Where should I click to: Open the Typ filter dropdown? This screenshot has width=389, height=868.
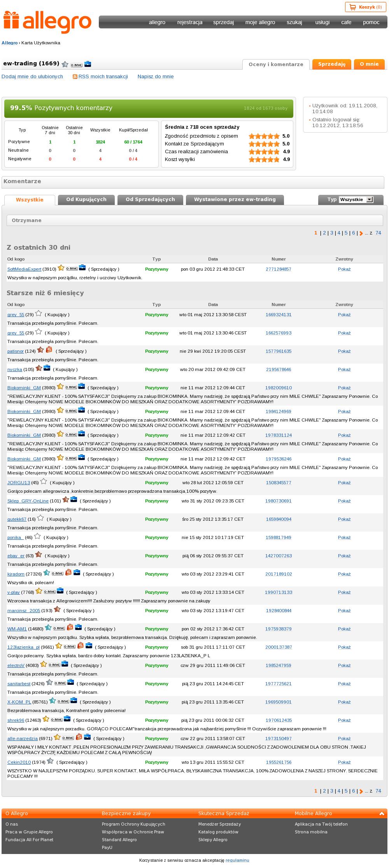(x=356, y=199)
